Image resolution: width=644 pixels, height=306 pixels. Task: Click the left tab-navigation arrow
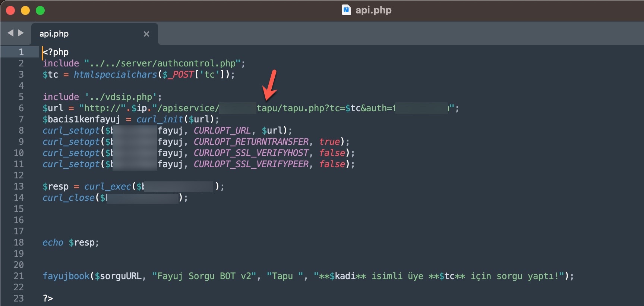click(10, 33)
